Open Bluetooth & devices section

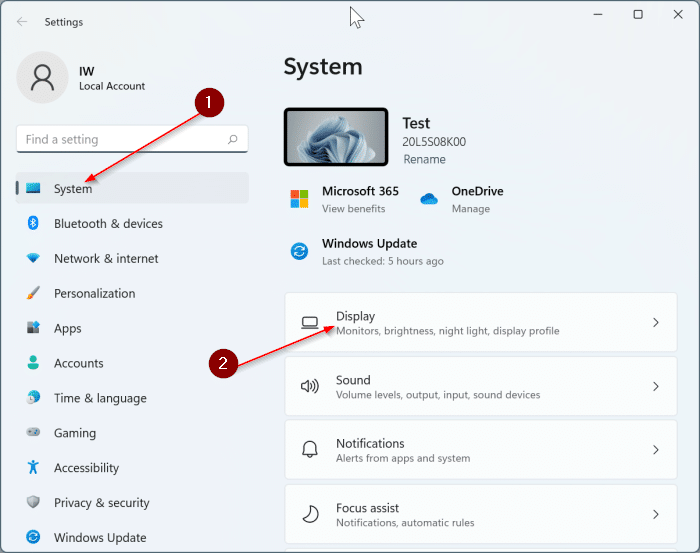point(132,223)
